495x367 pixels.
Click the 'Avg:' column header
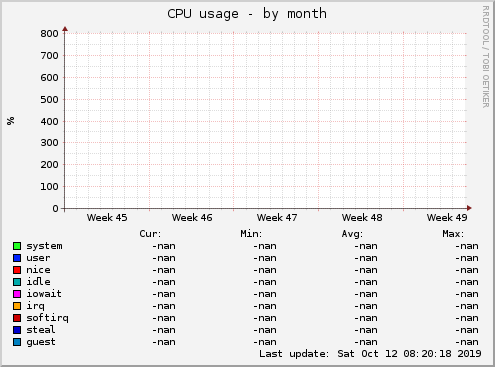pos(352,234)
